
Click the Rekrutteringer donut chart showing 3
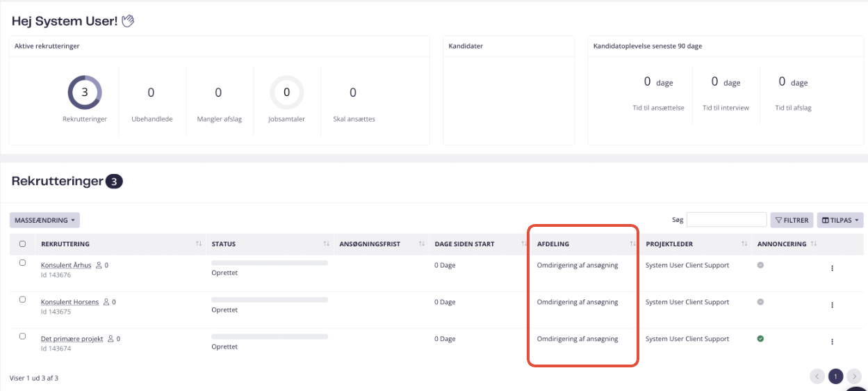(x=85, y=93)
